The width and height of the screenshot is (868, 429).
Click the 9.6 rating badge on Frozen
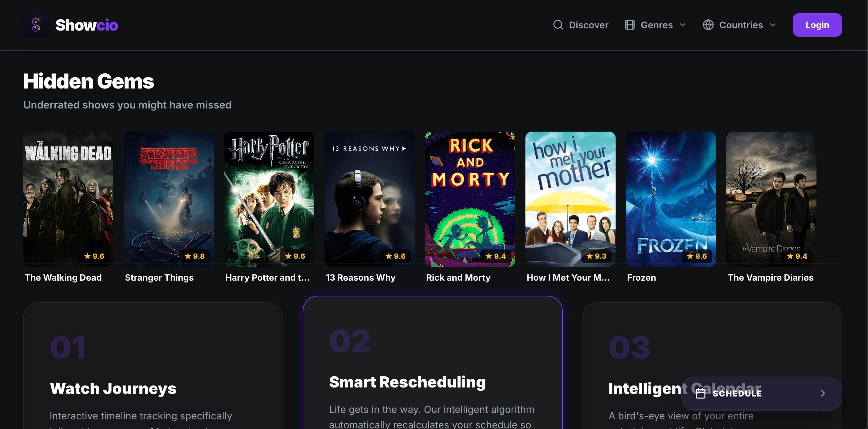[696, 256]
